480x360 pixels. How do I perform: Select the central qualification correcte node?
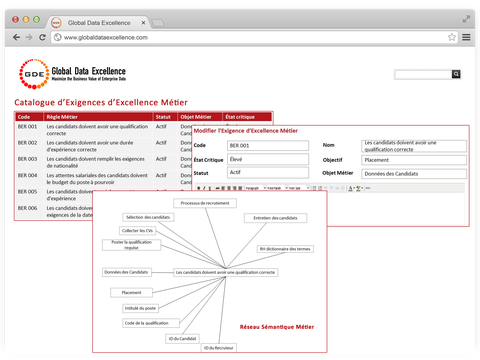pos(226,272)
